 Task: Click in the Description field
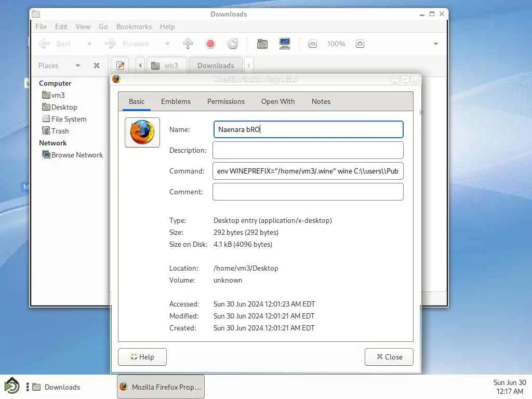(308, 150)
